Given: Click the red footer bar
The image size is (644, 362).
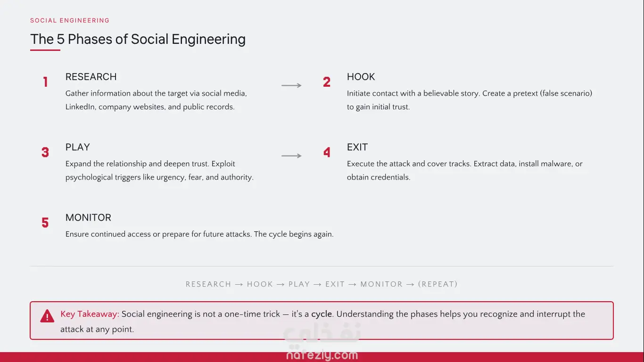Looking at the screenshot, I should 322,357.
